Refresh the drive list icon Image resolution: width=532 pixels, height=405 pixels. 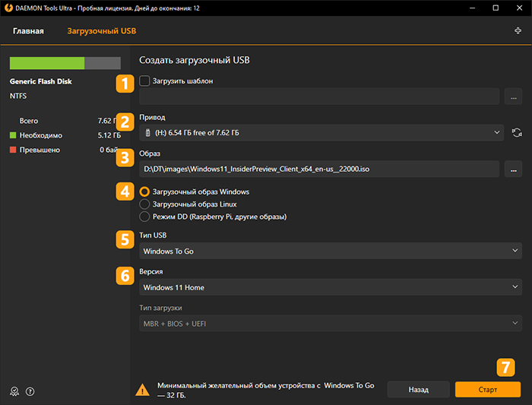(x=517, y=133)
